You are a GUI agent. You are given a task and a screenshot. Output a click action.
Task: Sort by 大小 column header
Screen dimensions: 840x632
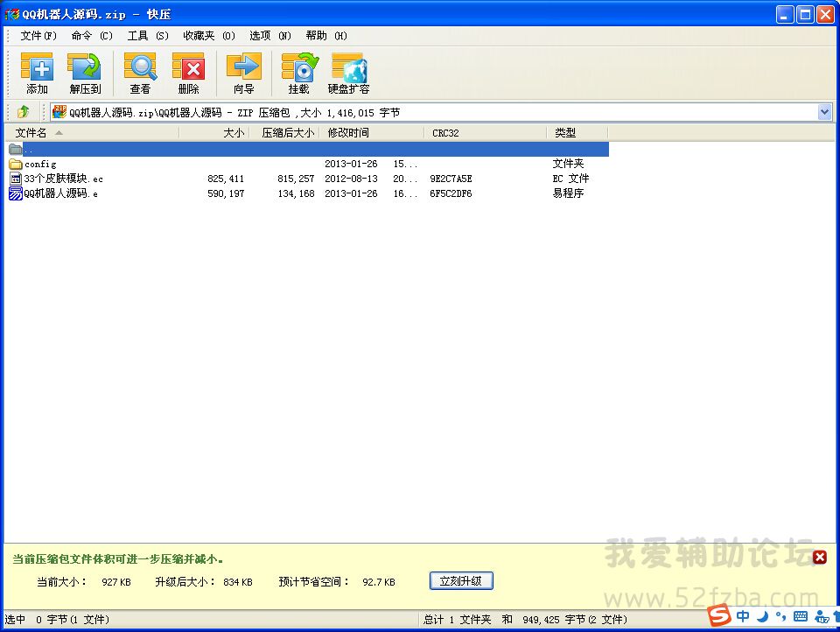click(214, 132)
